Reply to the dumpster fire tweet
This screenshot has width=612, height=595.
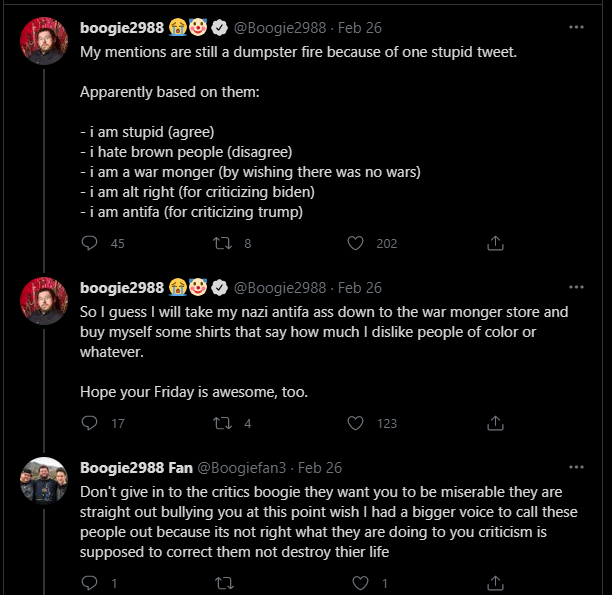click(x=90, y=243)
